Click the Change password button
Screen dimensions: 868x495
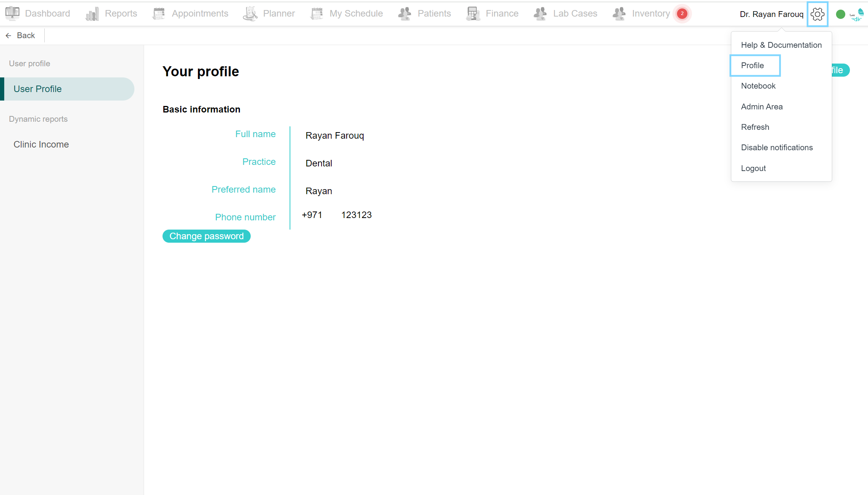206,236
